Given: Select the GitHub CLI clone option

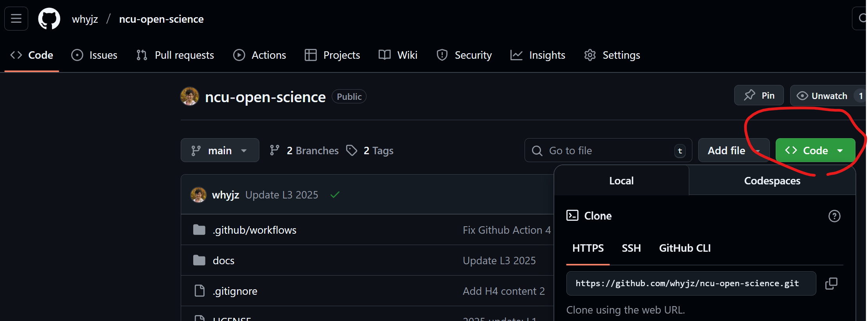Looking at the screenshot, I should point(685,248).
